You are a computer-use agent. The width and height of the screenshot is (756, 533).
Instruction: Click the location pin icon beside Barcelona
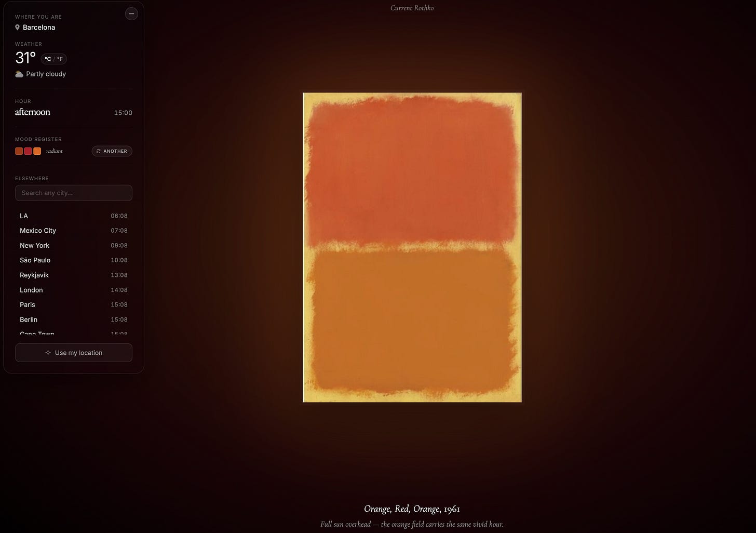(17, 27)
